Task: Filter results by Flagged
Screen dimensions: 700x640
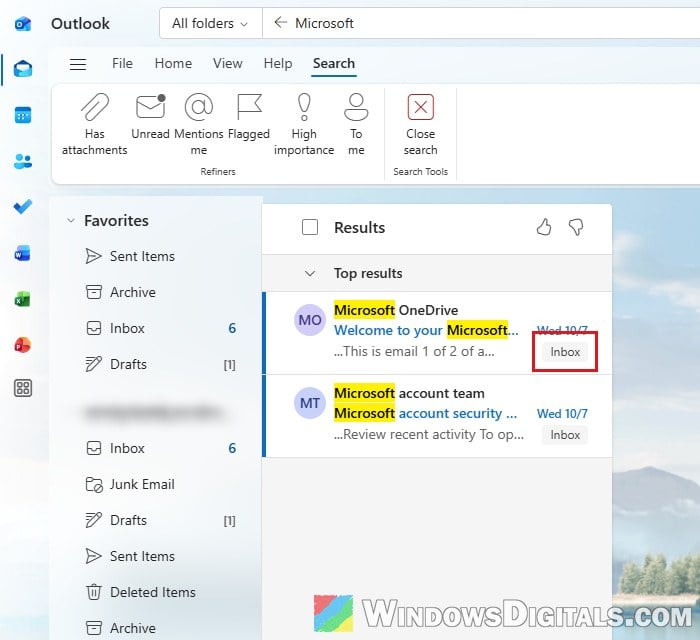Action: tap(249, 117)
